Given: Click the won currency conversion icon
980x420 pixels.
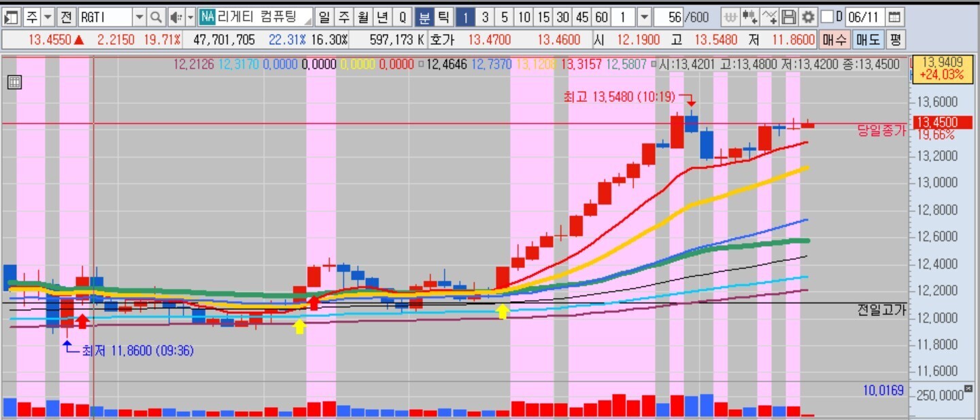Looking at the screenshot, I should pyautogui.click(x=730, y=16).
